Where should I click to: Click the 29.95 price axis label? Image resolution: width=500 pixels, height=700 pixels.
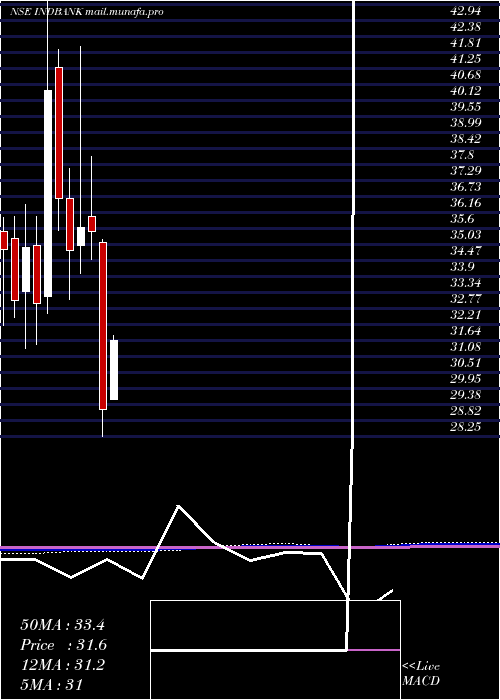(x=466, y=379)
